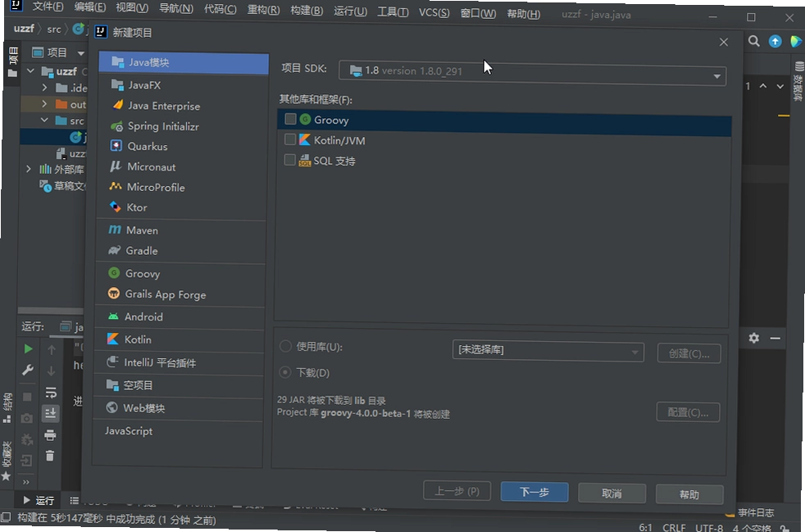Click search magnifier in main toolbar
The width and height of the screenshot is (805, 532).
753,41
